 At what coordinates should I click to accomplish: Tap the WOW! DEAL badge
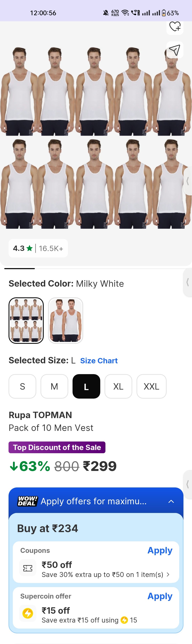click(28, 501)
